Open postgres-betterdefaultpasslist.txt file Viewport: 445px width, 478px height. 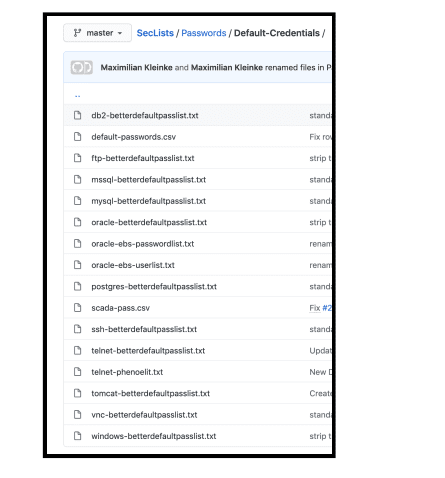pyautogui.click(x=154, y=286)
